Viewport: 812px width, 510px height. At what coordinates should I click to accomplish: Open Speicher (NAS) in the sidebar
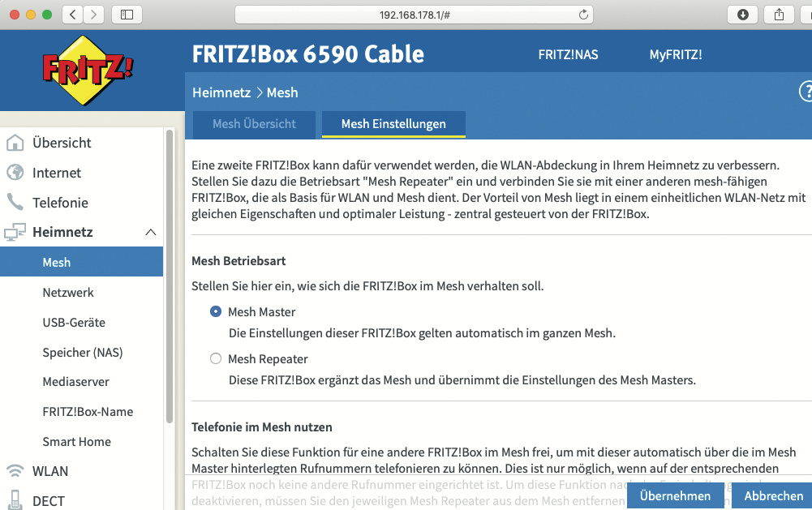click(x=81, y=352)
